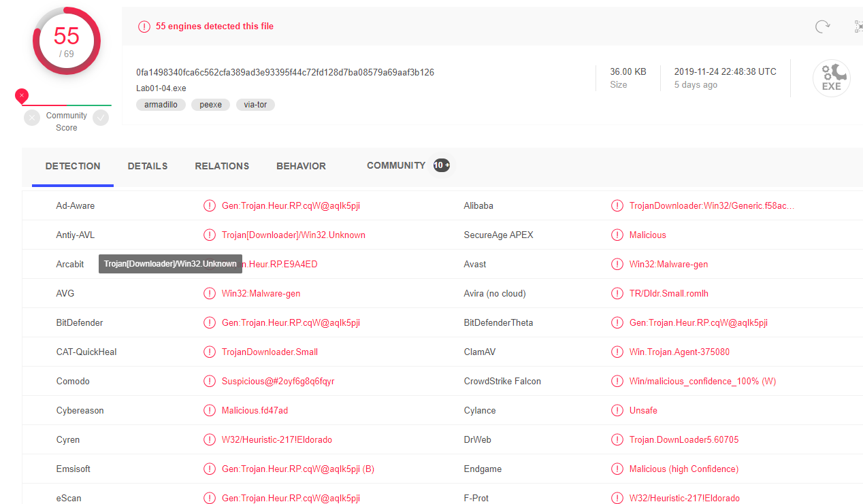Image resolution: width=863 pixels, height=504 pixels.
Task: Click Alibaba TrojanDownloader:Win32/Generic result
Action: point(712,205)
